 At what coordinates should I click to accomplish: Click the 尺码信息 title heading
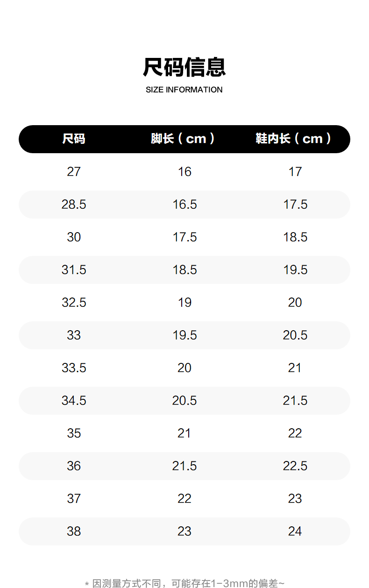(184, 67)
